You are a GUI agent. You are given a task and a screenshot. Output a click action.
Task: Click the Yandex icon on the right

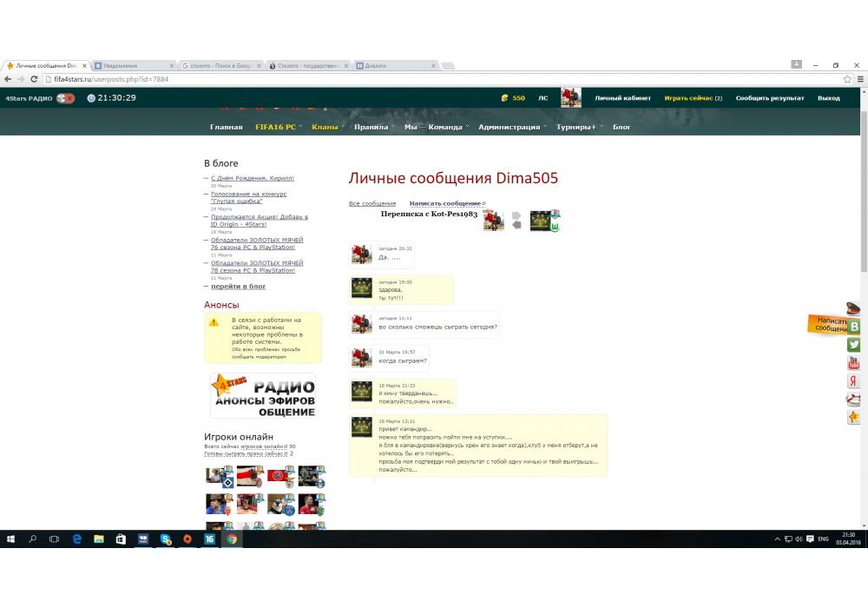pyautogui.click(x=853, y=380)
